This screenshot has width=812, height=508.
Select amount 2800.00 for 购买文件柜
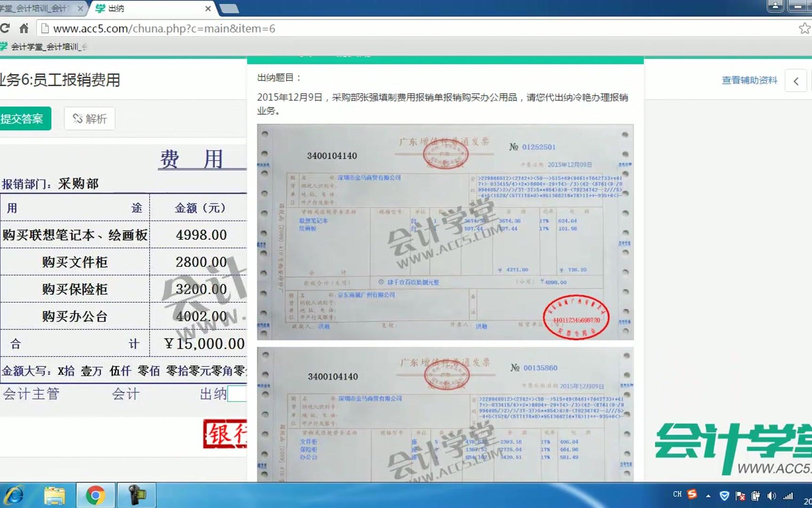coord(201,262)
